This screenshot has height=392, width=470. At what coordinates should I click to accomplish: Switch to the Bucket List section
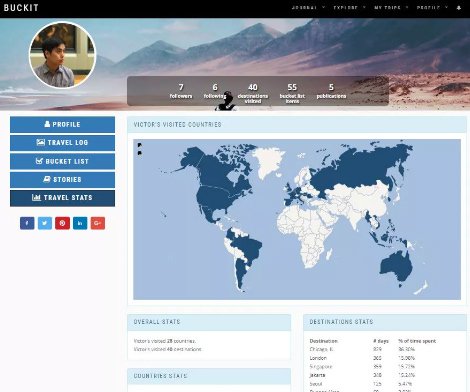62,161
